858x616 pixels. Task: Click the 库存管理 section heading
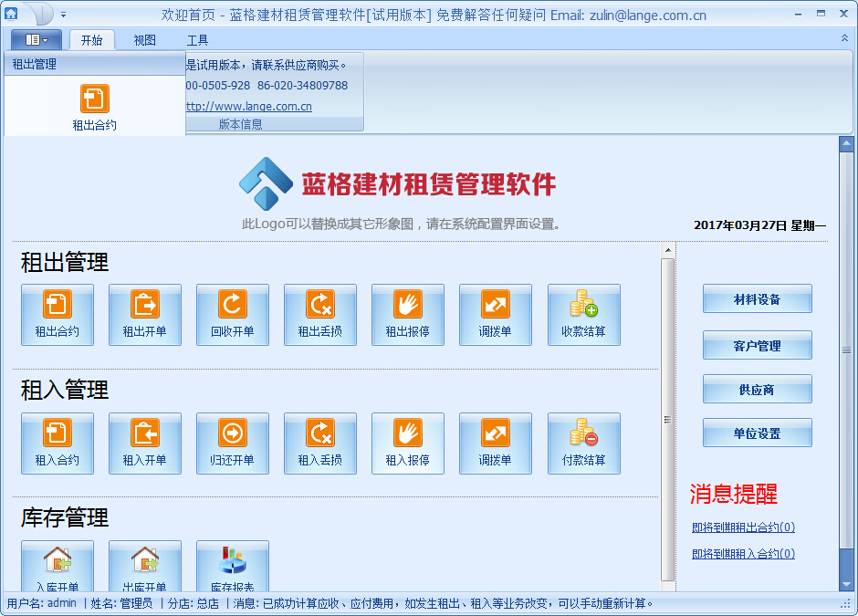[x=65, y=517]
